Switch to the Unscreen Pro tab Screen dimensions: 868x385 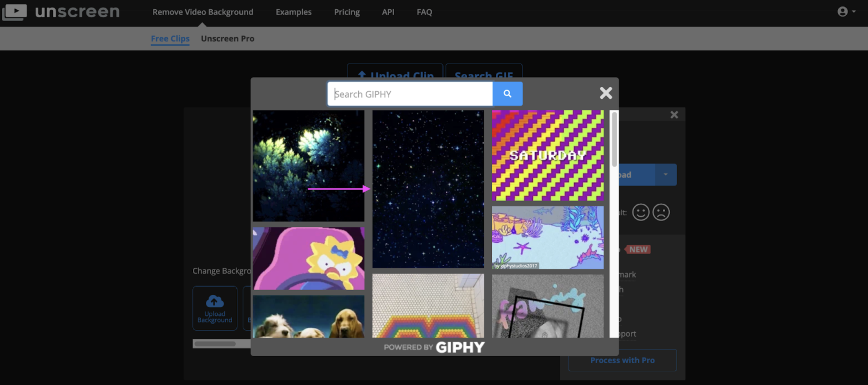tap(227, 39)
